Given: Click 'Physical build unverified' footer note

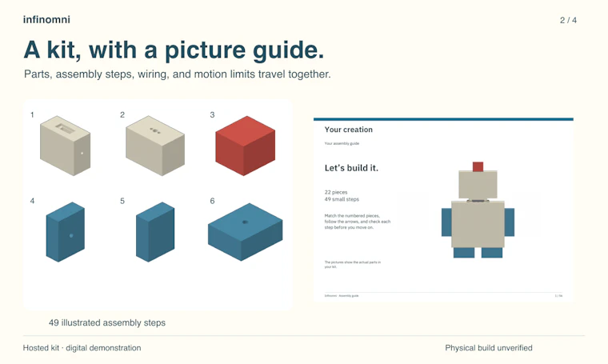Looking at the screenshot, I should [x=489, y=348].
